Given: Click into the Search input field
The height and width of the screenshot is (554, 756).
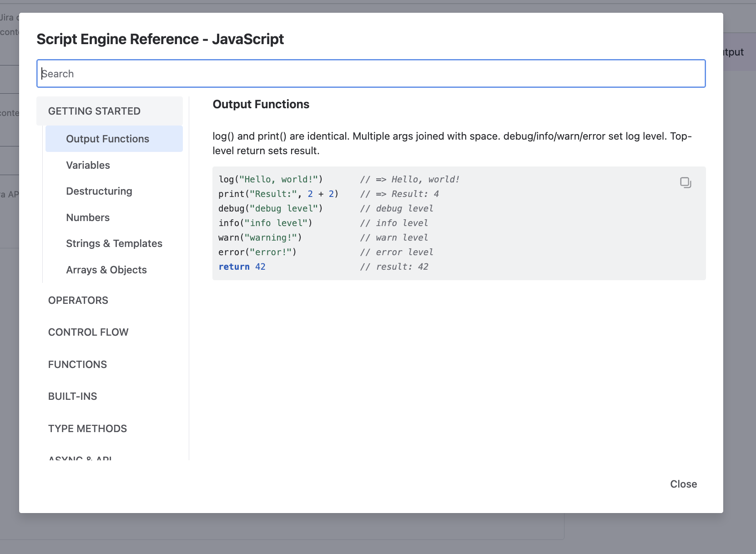Looking at the screenshot, I should 371,74.
